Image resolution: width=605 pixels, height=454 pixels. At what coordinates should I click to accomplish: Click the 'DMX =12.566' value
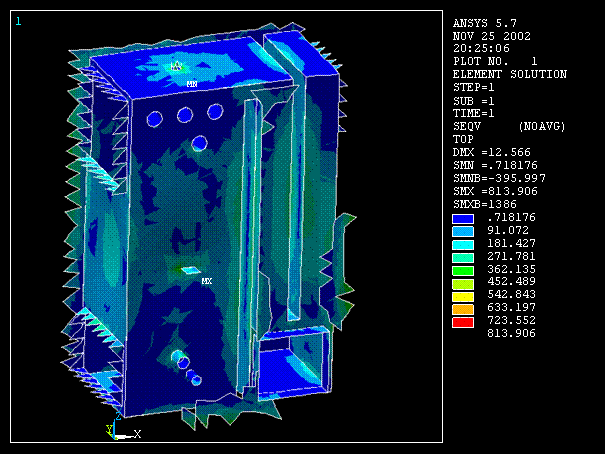click(x=492, y=152)
